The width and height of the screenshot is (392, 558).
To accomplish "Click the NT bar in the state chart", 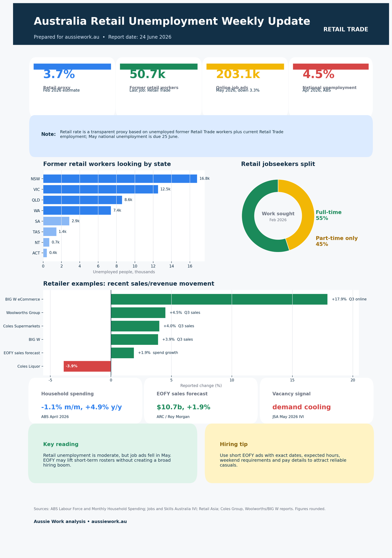I will (x=46, y=242).
